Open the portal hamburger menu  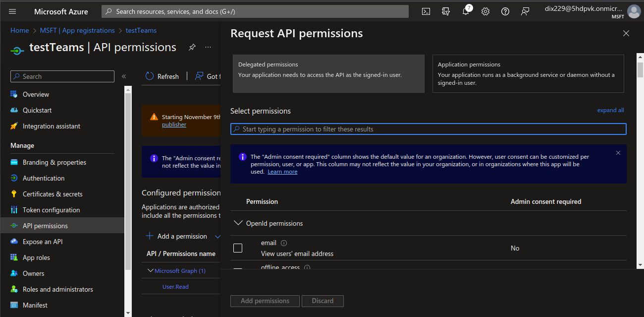pyautogui.click(x=13, y=11)
